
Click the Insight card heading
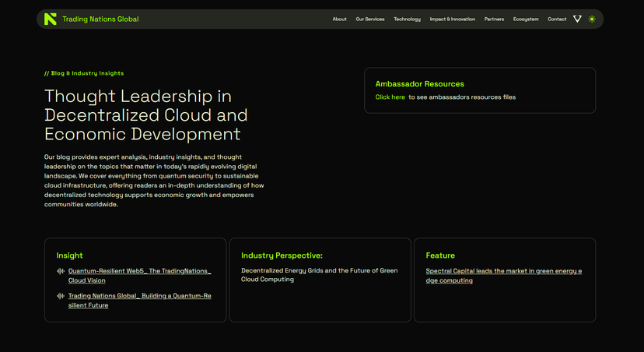(x=69, y=255)
